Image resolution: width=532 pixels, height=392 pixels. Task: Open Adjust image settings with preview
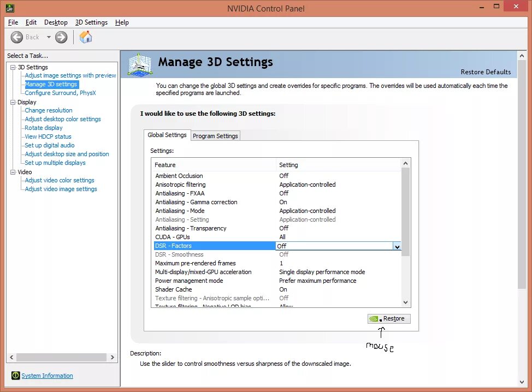point(70,75)
